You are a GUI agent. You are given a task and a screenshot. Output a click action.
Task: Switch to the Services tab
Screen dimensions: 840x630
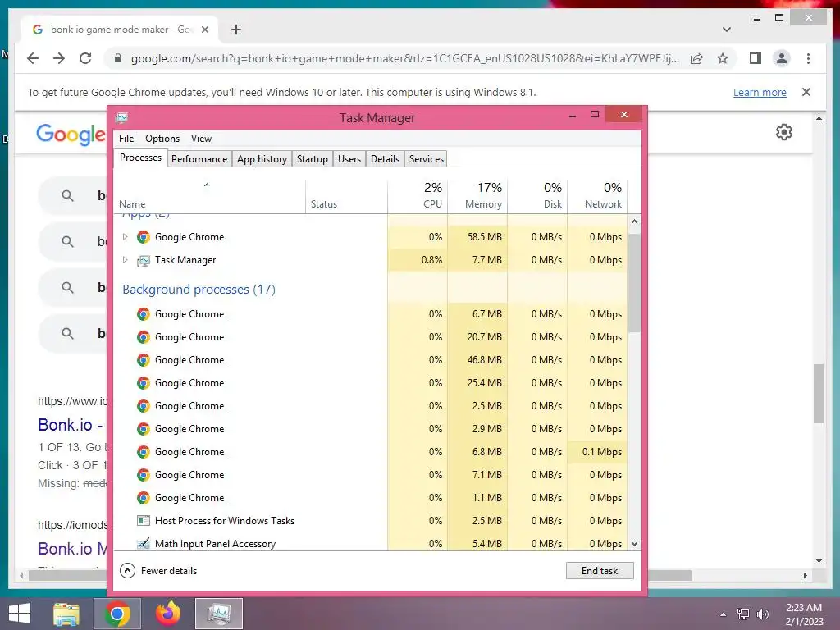427,159
